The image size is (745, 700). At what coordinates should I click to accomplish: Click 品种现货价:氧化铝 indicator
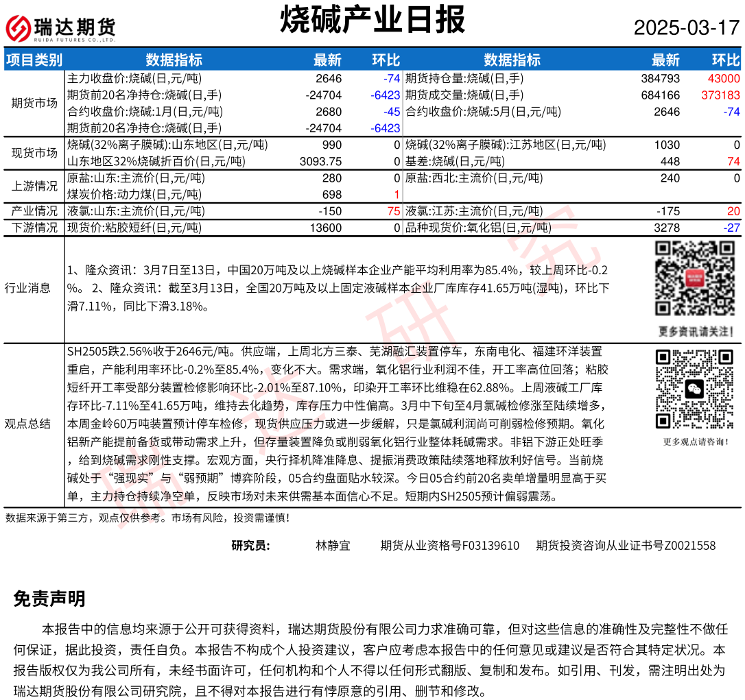(478, 228)
